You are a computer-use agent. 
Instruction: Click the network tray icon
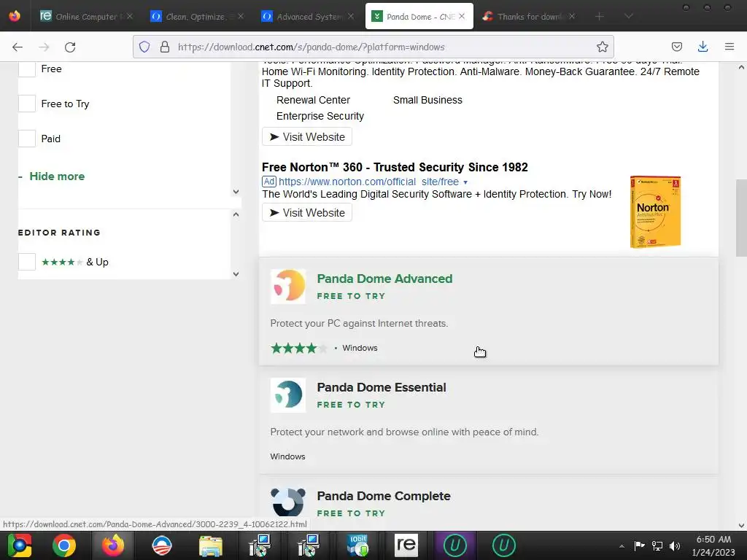[x=657, y=546]
